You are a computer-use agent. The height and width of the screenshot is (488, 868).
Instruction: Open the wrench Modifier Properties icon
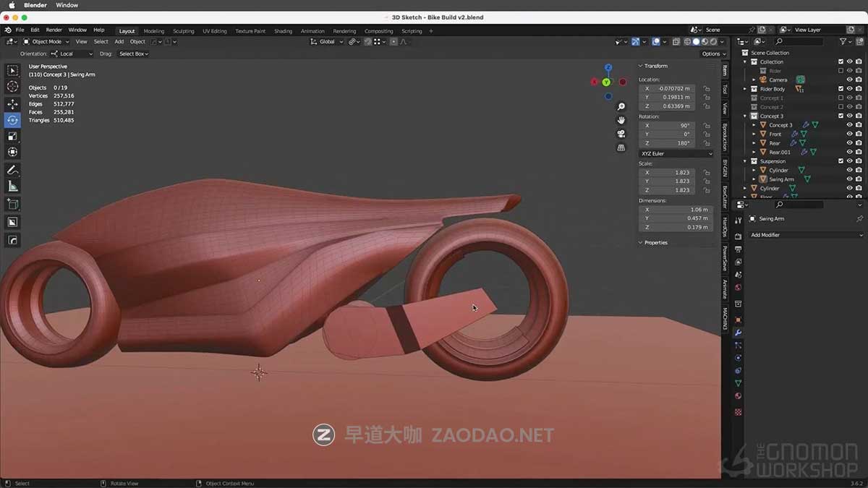click(737, 332)
